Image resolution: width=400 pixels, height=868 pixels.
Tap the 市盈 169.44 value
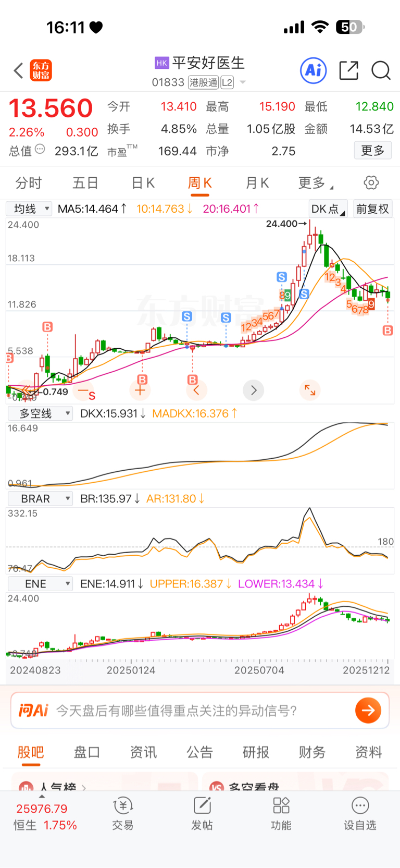[x=178, y=151]
